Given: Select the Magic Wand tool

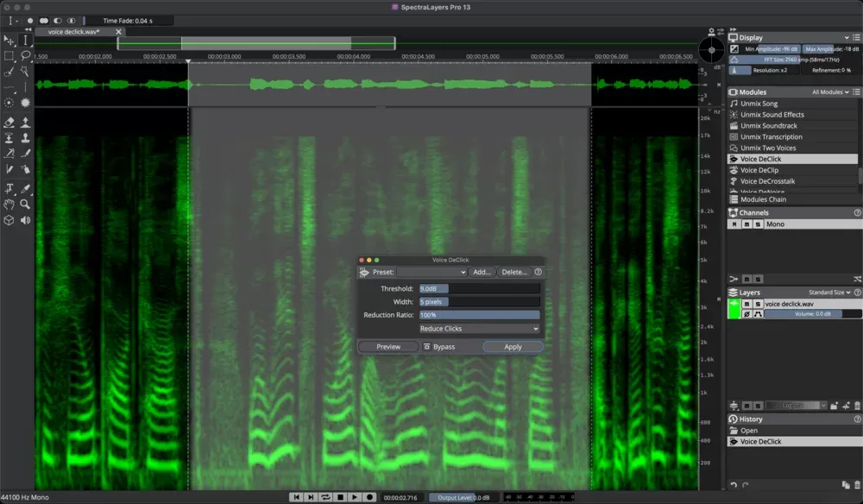Looking at the screenshot, I should (x=25, y=72).
